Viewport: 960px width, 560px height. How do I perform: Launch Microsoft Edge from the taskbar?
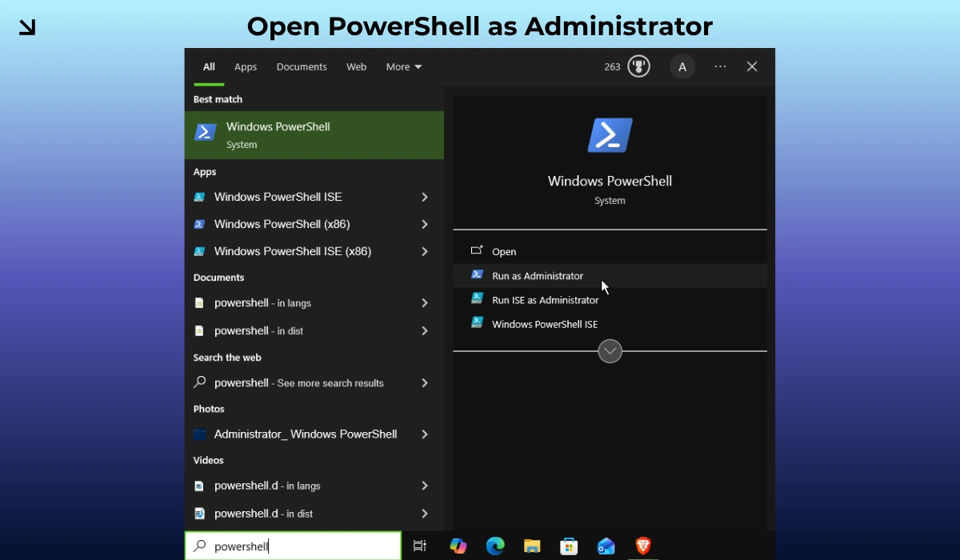[x=495, y=546]
